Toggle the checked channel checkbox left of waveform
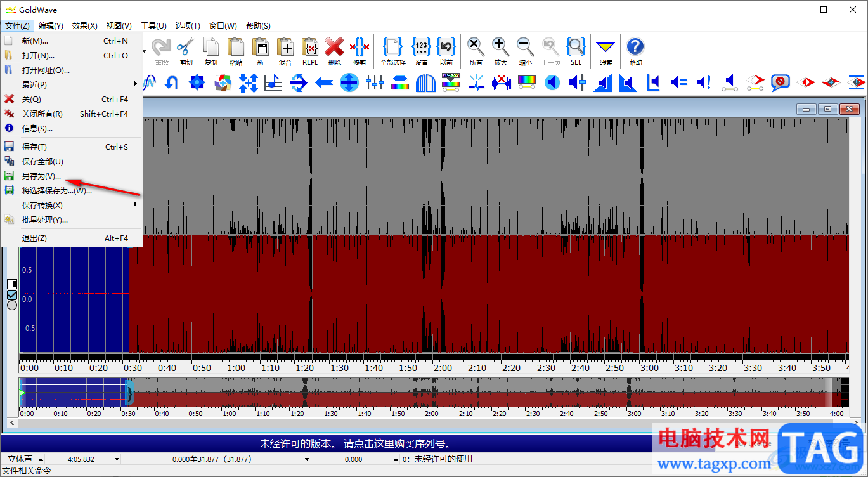The image size is (868, 477). point(12,294)
